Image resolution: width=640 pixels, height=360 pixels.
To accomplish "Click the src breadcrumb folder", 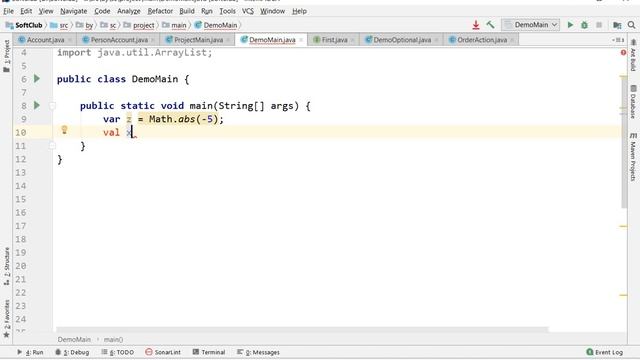I will pyautogui.click(x=60, y=25).
